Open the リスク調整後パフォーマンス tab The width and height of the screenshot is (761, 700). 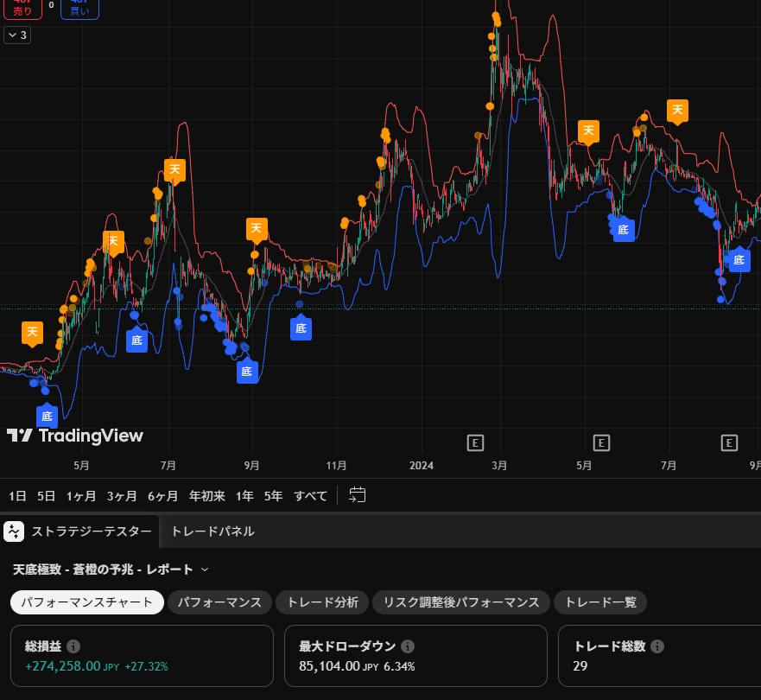[x=461, y=602]
